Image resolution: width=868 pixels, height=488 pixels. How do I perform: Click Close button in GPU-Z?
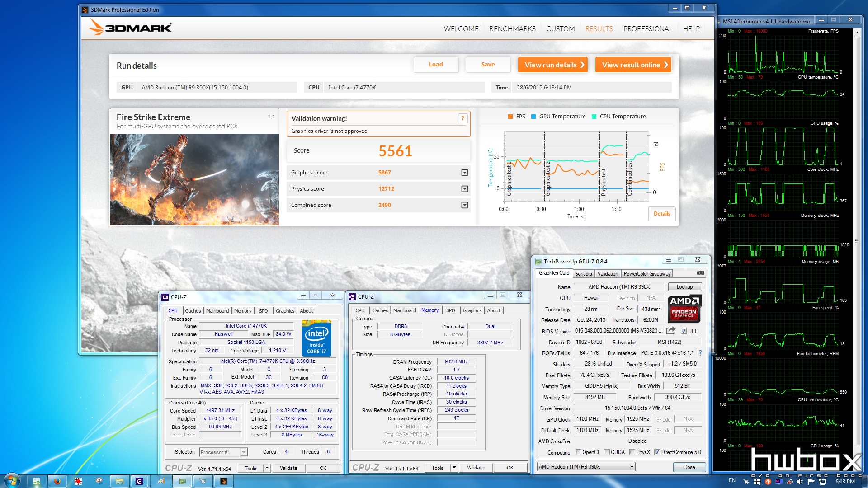point(689,467)
